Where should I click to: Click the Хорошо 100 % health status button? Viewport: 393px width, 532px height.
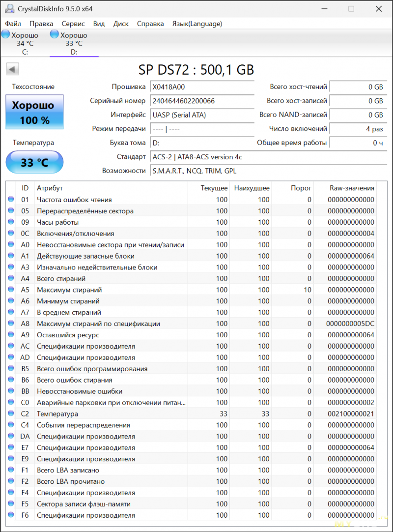[x=34, y=112]
